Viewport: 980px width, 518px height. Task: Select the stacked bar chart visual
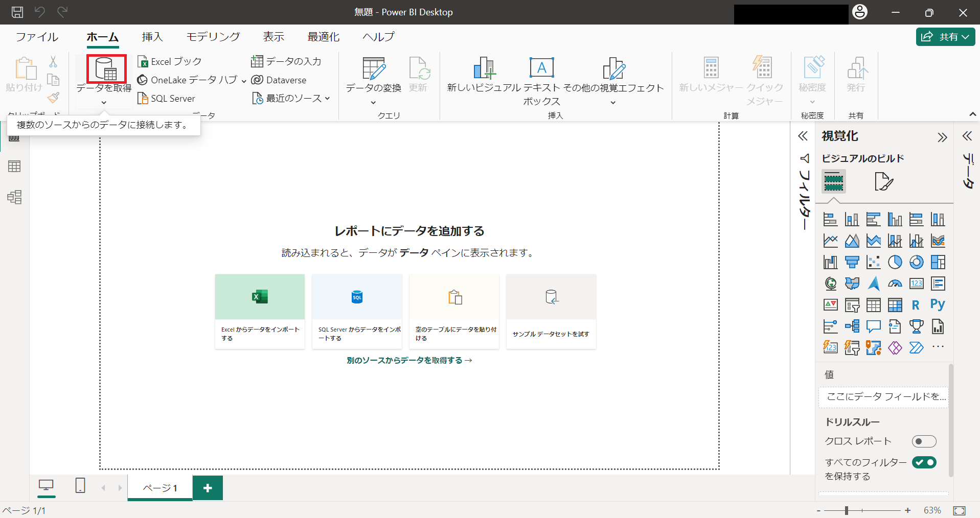coord(830,219)
